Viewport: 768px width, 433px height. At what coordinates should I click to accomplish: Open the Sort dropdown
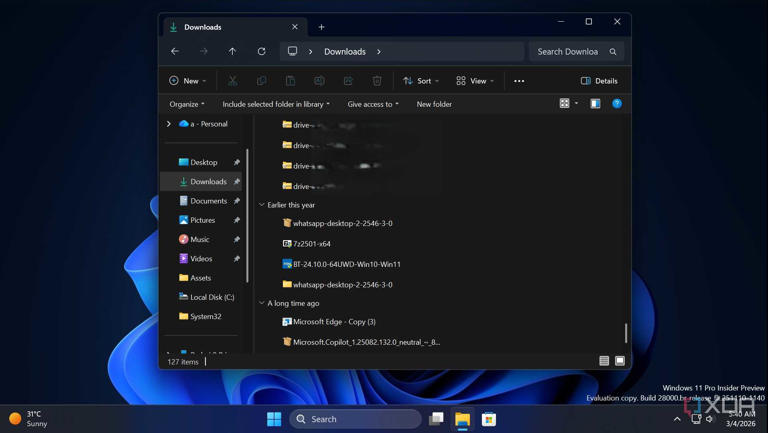coord(421,81)
